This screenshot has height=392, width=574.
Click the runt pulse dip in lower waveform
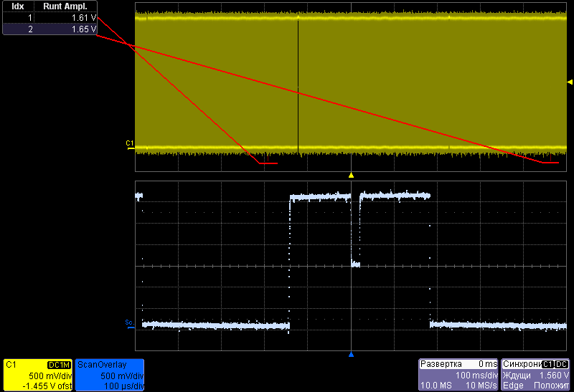[x=355, y=264]
